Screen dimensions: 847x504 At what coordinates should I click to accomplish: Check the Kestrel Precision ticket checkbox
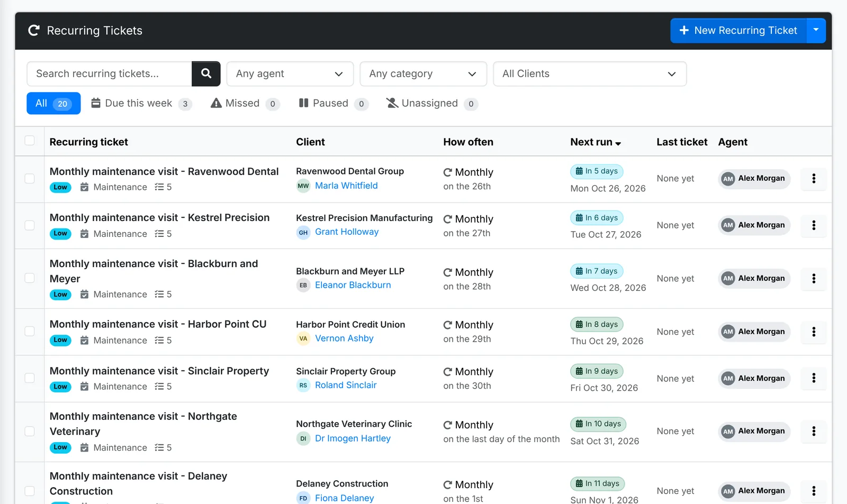[x=30, y=225]
